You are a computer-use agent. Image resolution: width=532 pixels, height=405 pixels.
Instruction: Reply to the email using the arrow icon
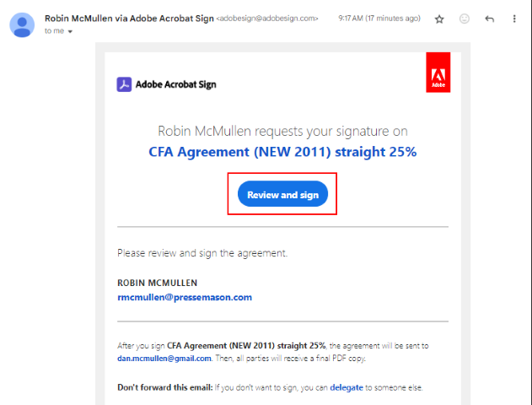(489, 19)
